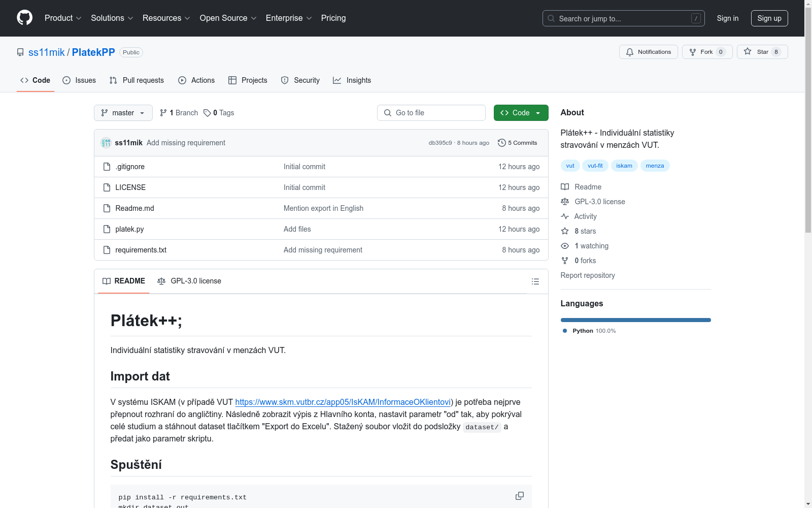Click the search magnifier icon in header

(x=551, y=18)
